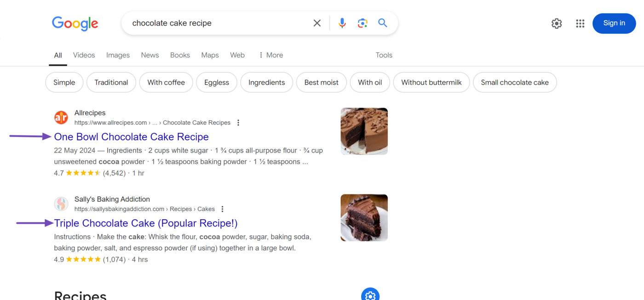Switch to the Web tab
Screen dimensions: 644x300
[237, 55]
